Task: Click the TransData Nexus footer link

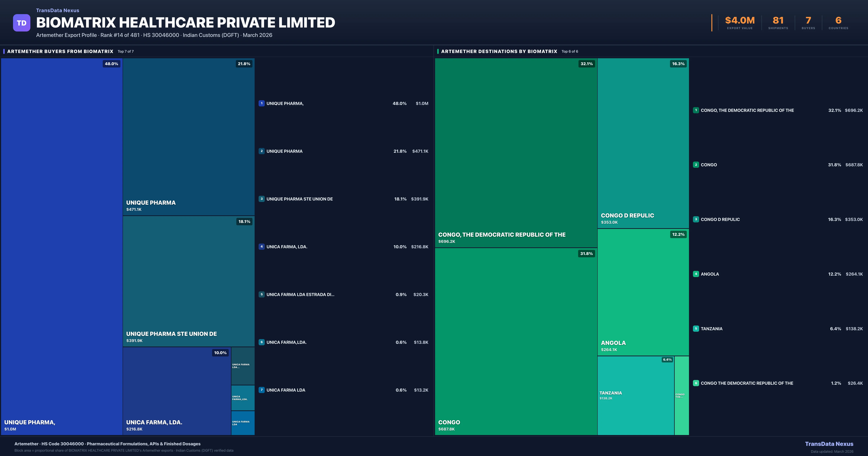Action: pos(829,444)
